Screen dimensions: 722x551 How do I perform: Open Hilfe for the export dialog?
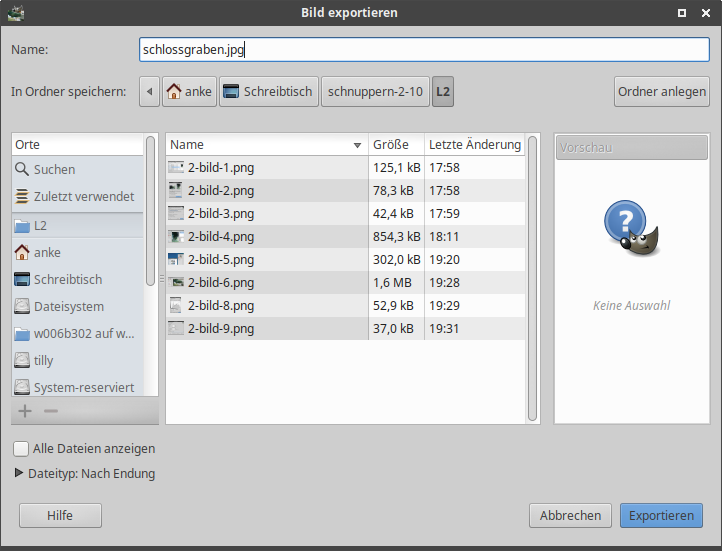click(60, 515)
